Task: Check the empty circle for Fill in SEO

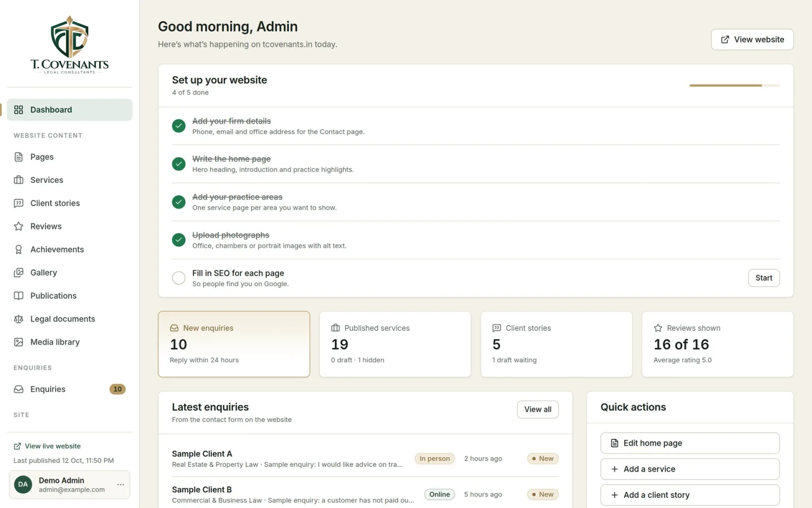Action: pyautogui.click(x=179, y=278)
